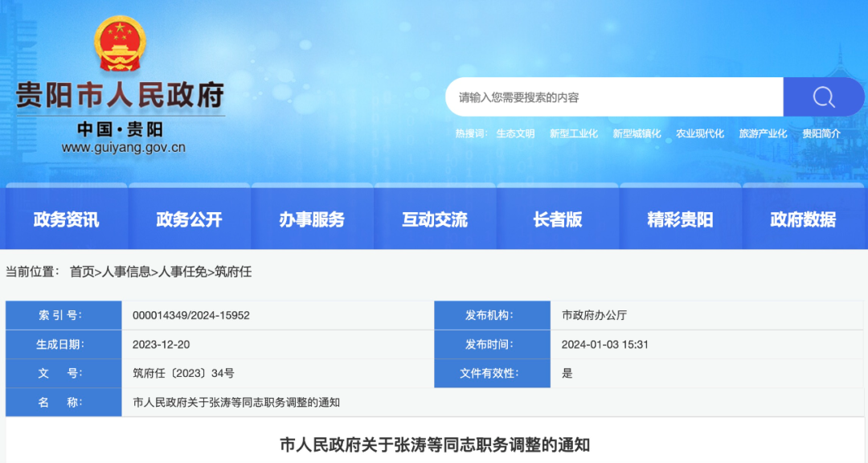Click the 新型工业化 hot word link

[x=574, y=134]
